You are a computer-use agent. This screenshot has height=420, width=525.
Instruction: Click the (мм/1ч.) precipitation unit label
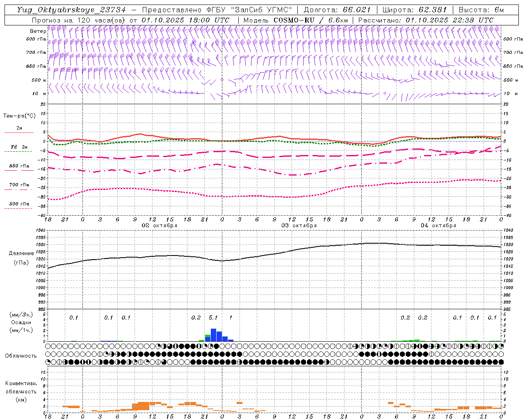point(21,330)
